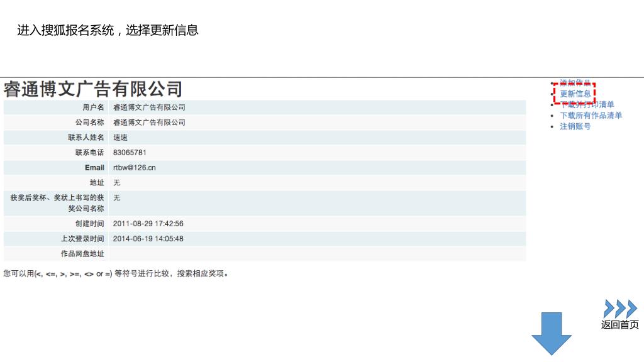Click the 下载所有作品清单 link
Image resolution: width=644 pixels, height=362 pixels.
tap(591, 116)
